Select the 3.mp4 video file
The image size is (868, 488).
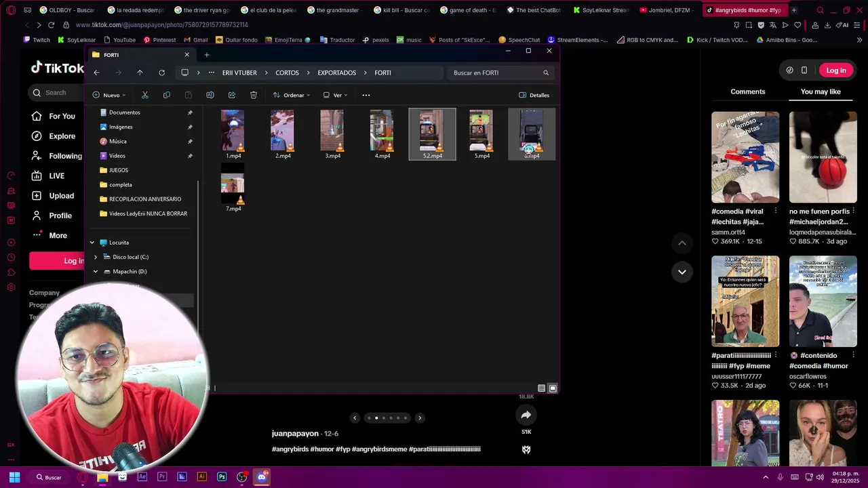point(332,134)
